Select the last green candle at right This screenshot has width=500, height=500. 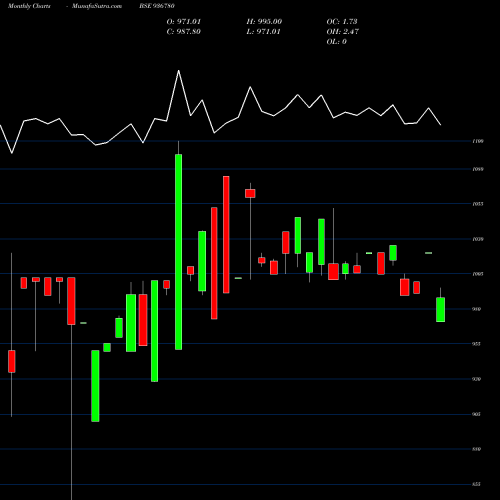coord(440,310)
